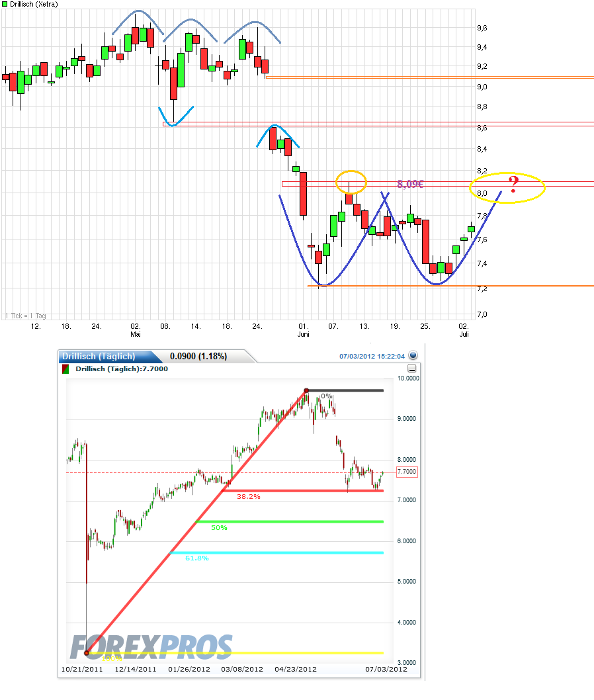The image size is (594, 700).
Task: Click the 12. date label on the upper chart
Action: [x=36, y=326]
